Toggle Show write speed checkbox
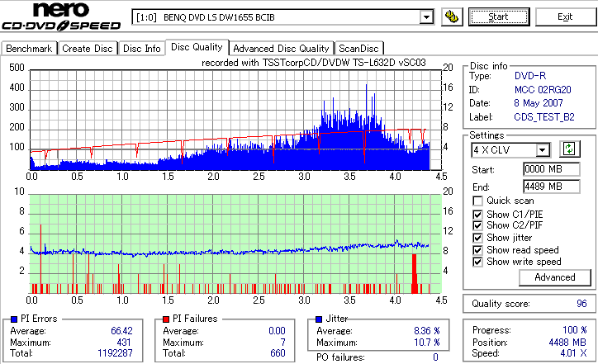The width and height of the screenshot is (598, 364). click(x=477, y=262)
